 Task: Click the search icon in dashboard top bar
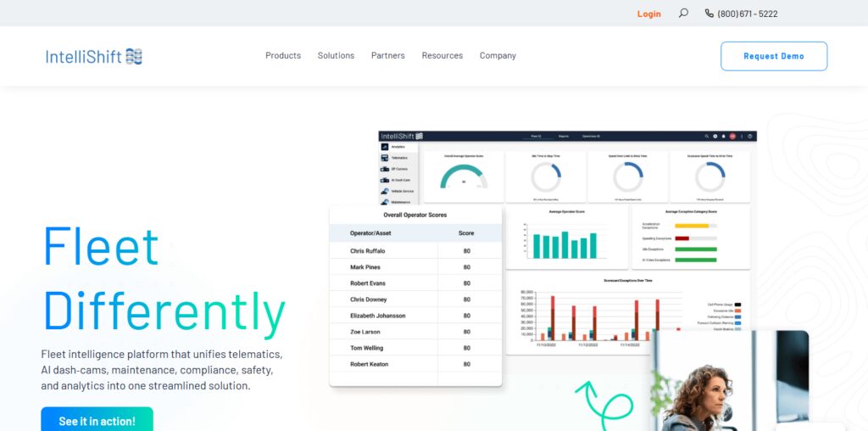click(707, 137)
